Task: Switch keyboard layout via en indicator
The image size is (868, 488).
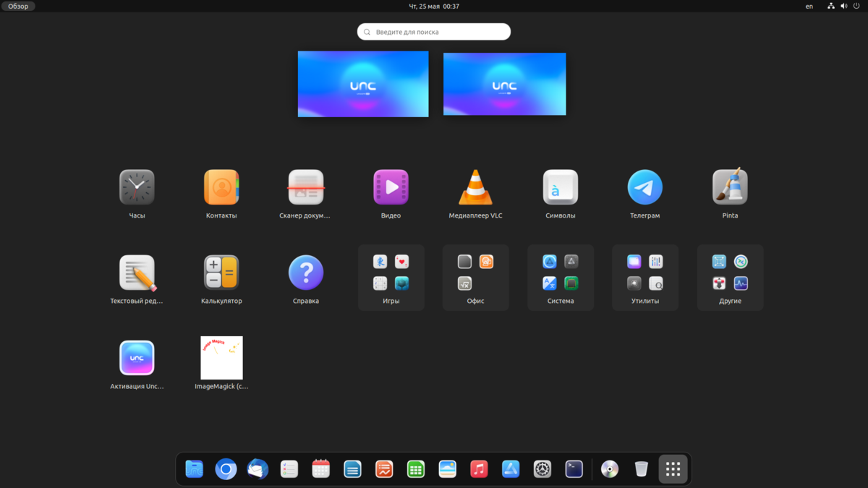Action: tap(809, 6)
